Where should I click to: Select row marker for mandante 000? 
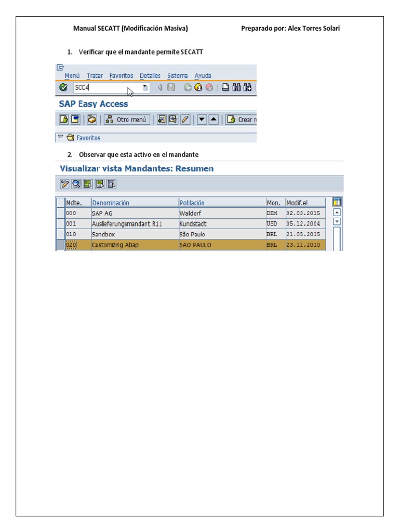tap(60, 213)
